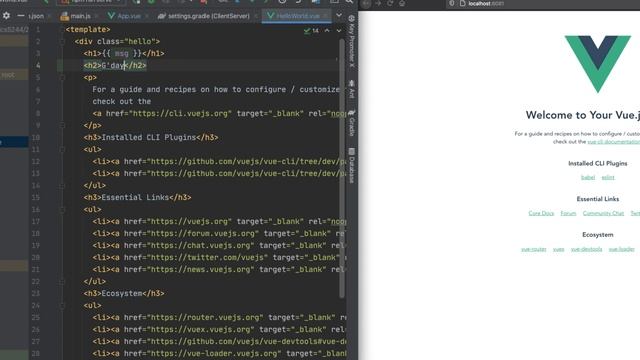Click the router.vuejs.org href on line 25

pos(205,318)
